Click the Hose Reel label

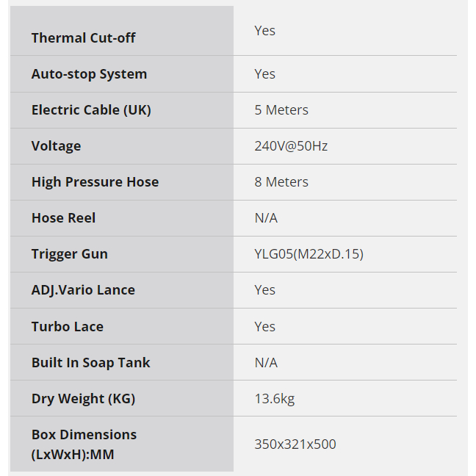point(63,217)
